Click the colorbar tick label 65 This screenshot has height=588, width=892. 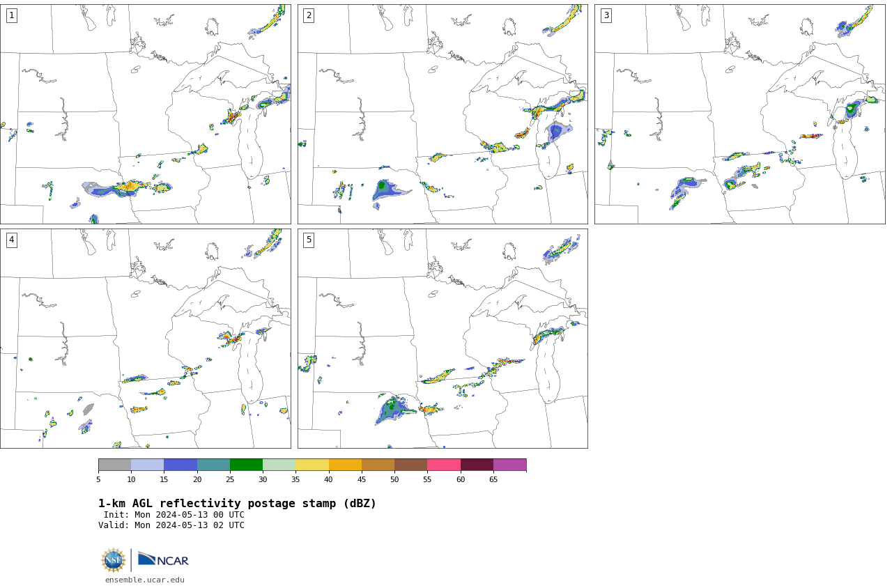coord(493,479)
